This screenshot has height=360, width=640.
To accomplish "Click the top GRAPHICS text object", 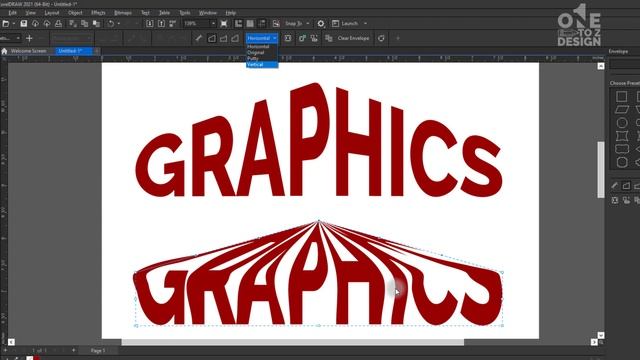I will pos(319,141).
